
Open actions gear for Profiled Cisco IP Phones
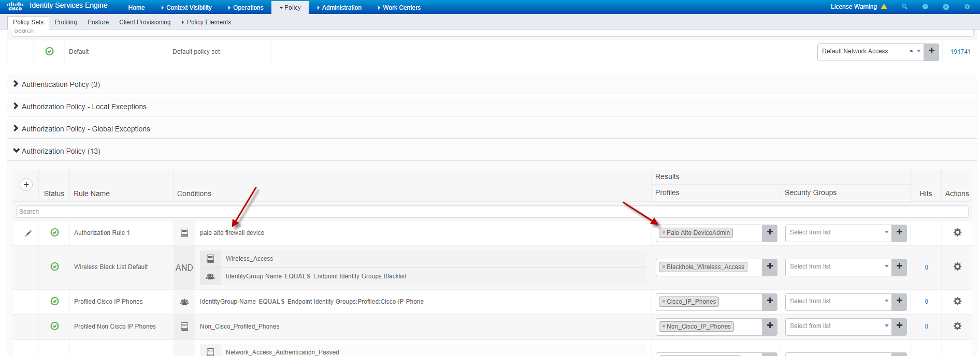pos(957,301)
